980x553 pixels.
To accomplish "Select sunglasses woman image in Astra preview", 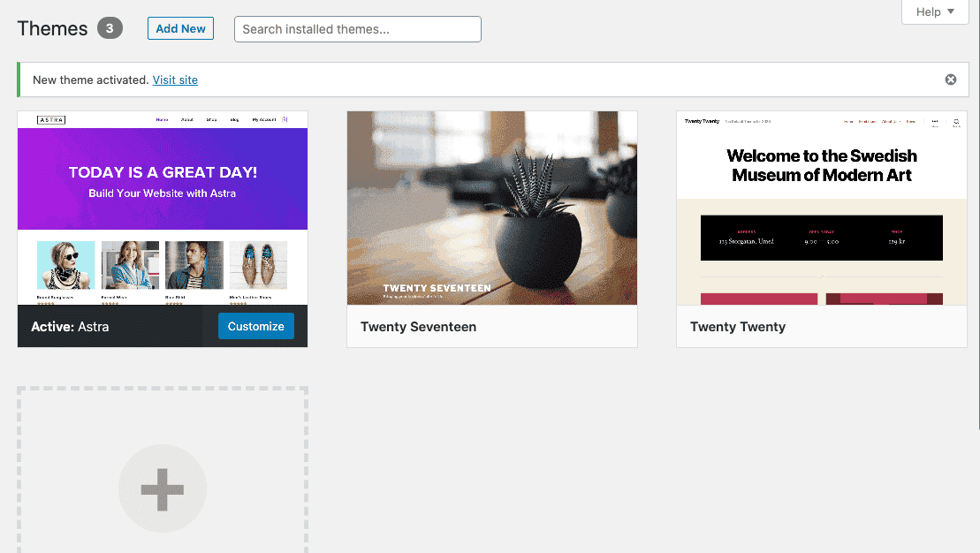I will 65,265.
